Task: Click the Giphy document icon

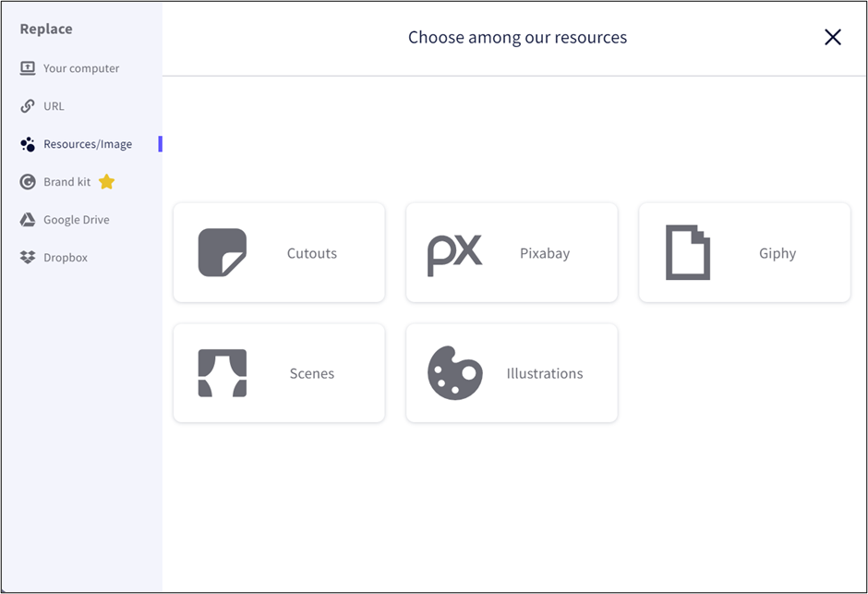Action: [688, 252]
